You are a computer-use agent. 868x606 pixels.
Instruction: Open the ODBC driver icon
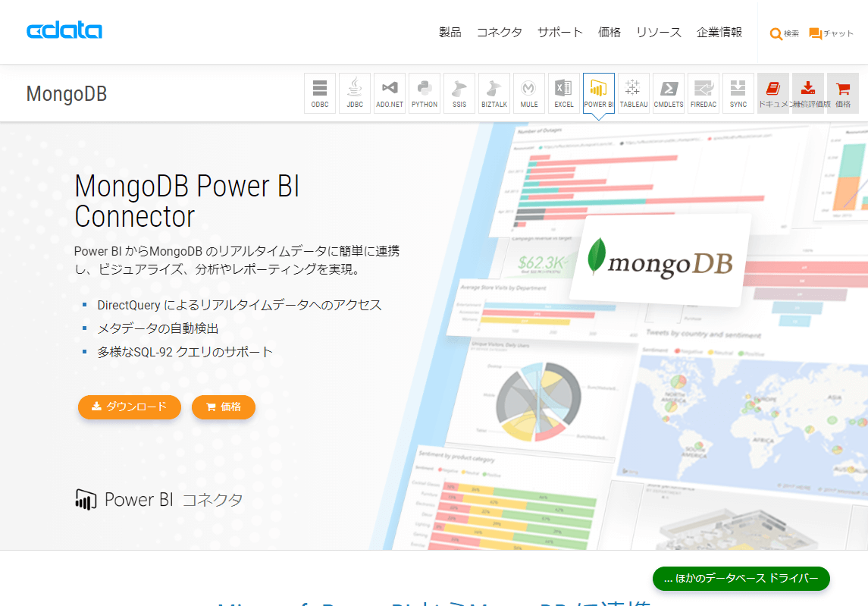pos(320,93)
